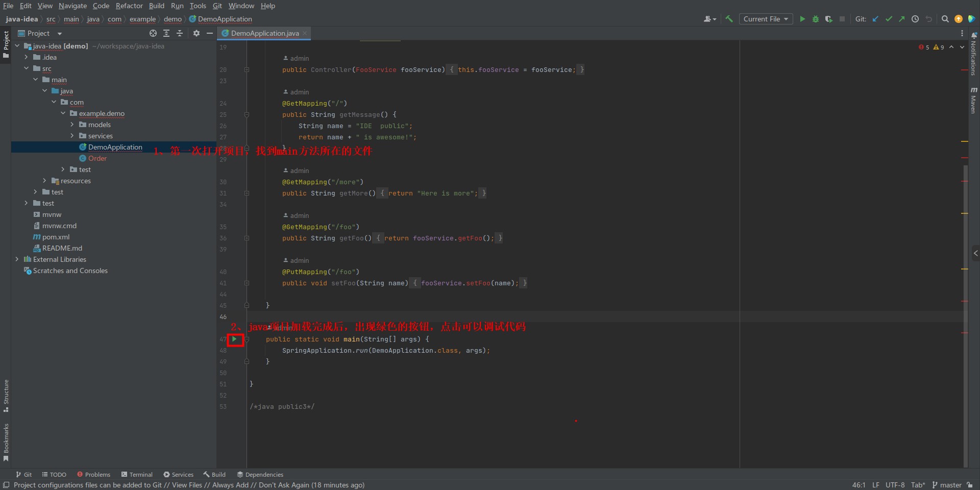
Task: Update project with Git pull arrow
Action: pos(875,19)
